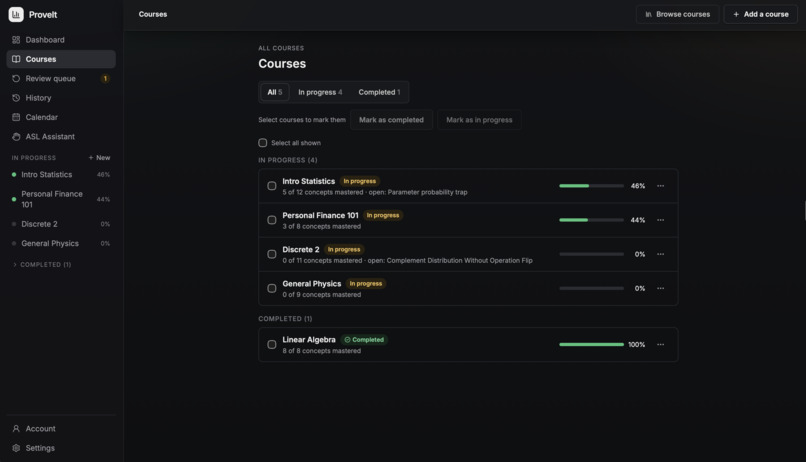Viewport: 806px width, 462px height.
Task: Click the green status dot beside Intro Statistics
Action: pyautogui.click(x=14, y=175)
